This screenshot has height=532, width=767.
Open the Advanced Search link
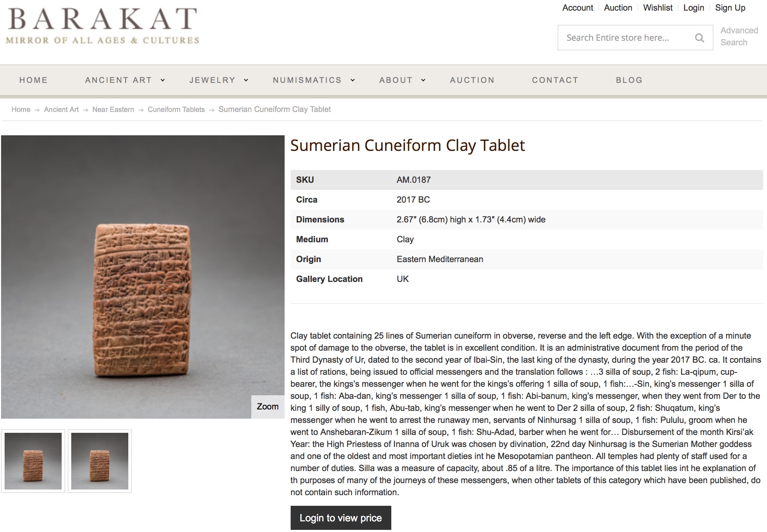pyautogui.click(x=739, y=36)
